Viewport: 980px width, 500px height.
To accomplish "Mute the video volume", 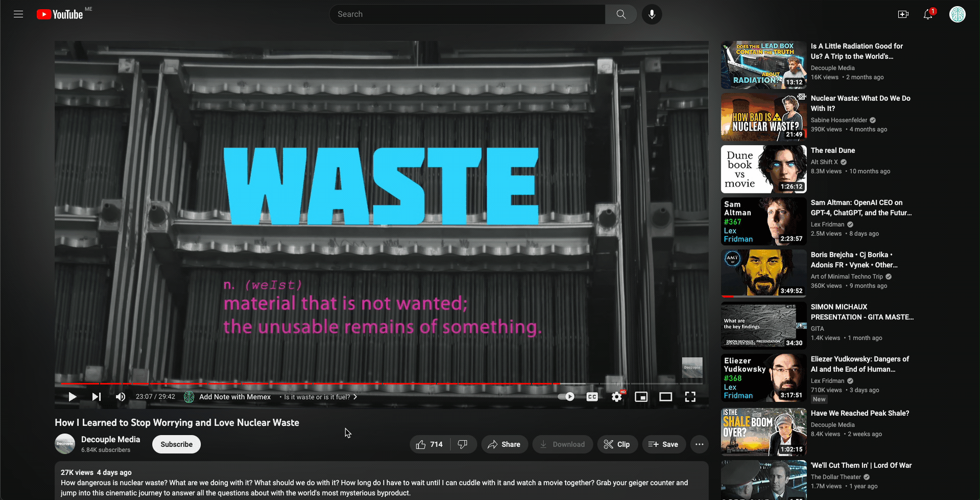I will 121,397.
